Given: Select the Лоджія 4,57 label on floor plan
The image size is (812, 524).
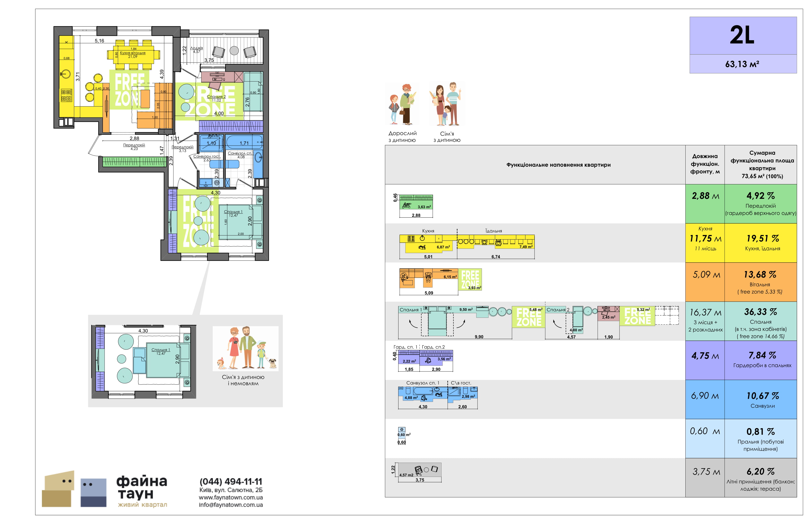Looking at the screenshot, I should (x=196, y=50).
